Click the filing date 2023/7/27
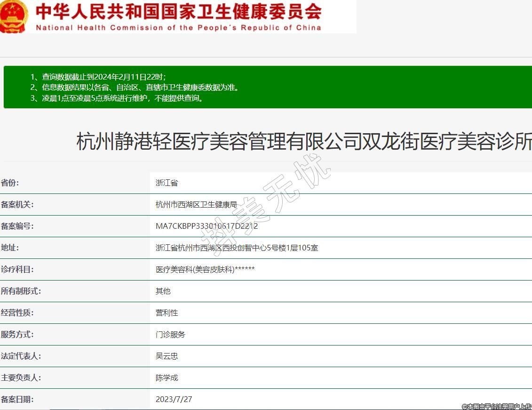Viewport: 532px width, 410px height. pyautogui.click(x=174, y=400)
